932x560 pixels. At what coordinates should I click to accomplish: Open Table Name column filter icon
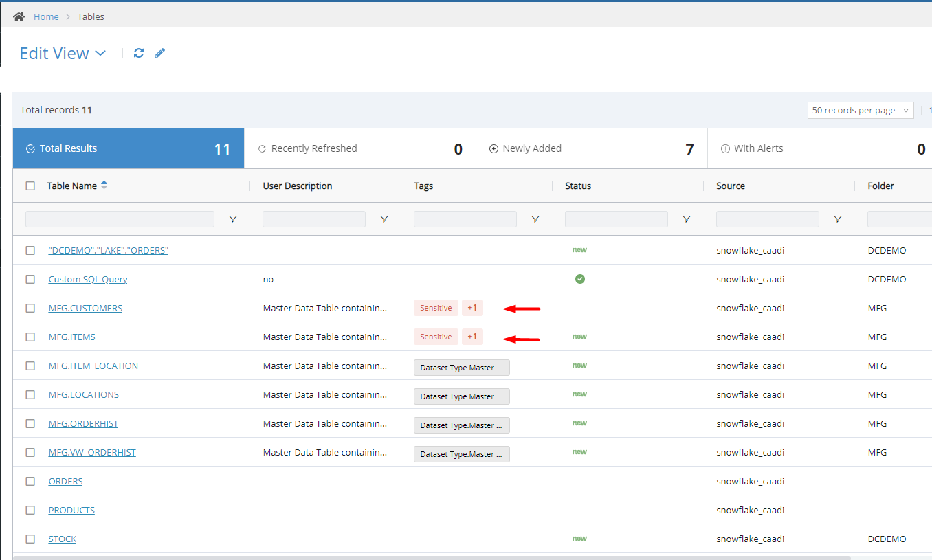click(x=233, y=219)
